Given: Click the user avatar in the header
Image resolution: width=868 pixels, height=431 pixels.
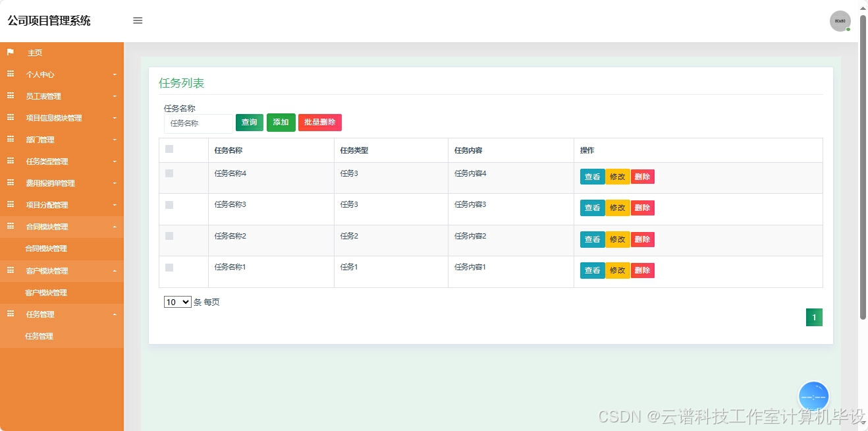Looking at the screenshot, I should [840, 20].
